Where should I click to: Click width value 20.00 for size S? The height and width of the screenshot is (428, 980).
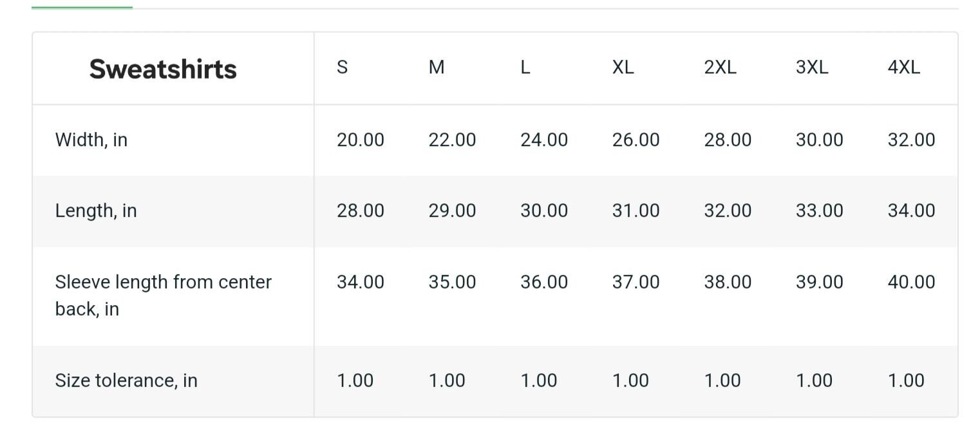pyautogui.click(x=361, y=140)
